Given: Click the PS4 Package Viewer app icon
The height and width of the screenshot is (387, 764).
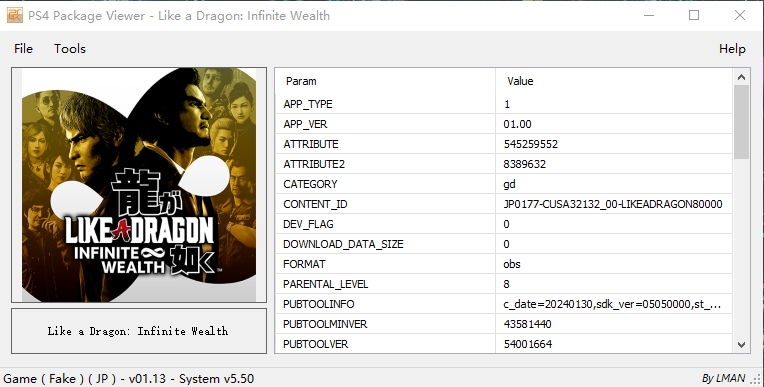Looking at the screenshot, I should [x=15, y=16].
